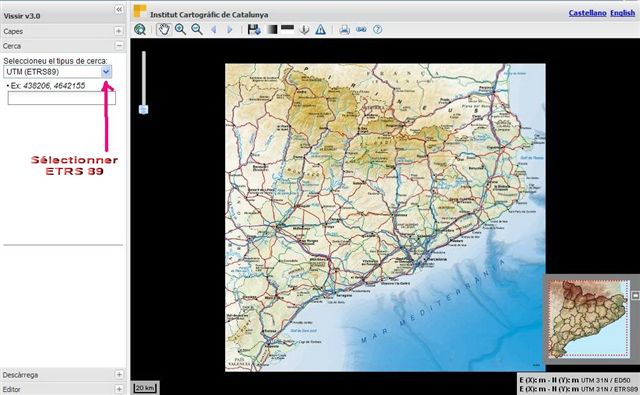Click the full extent globe icon
Image resolution: width=640 pixels, height=395 pixels.
(x=140, y=29)
